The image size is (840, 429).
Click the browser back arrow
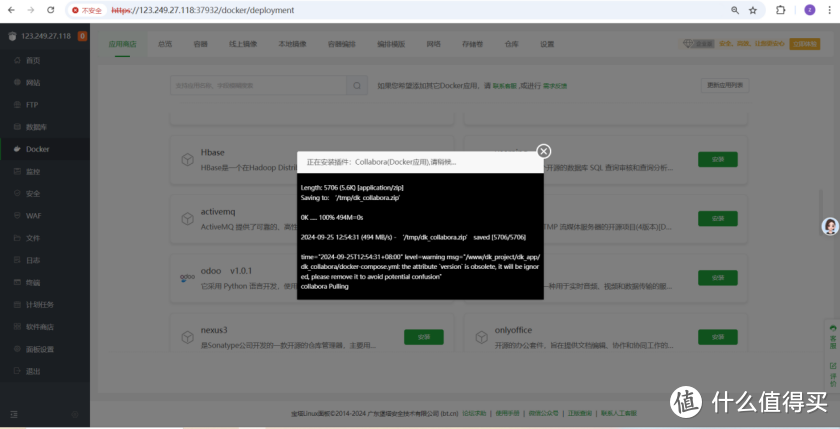[11, 10]
